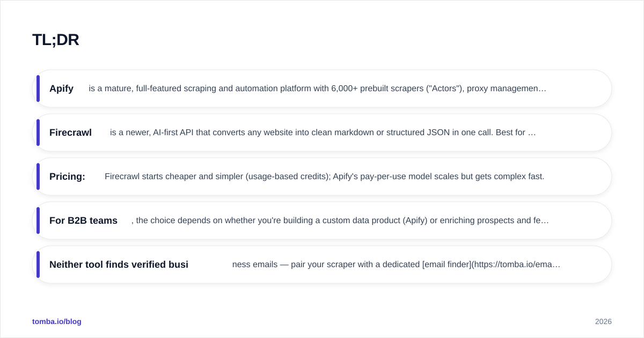This screenshot has height=338, width=644.
Task: Select the Firecrawl summary card
Action: click(x=322, y=133)
